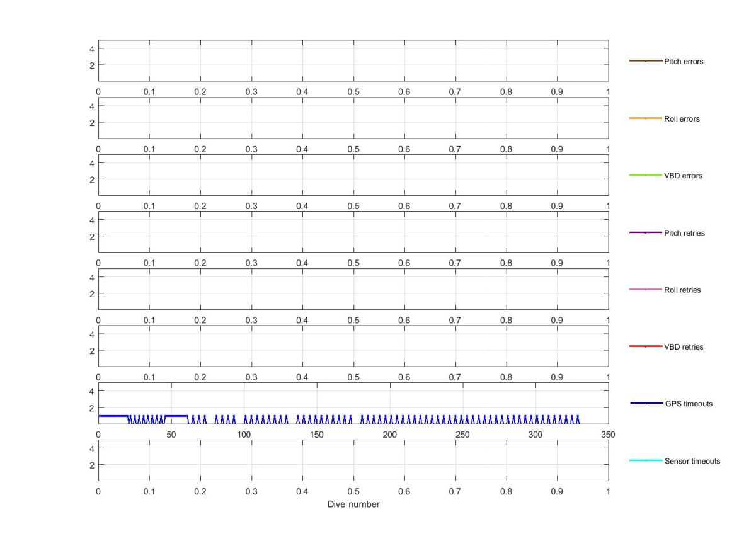Select the Roll errors legend label
The height and width of the screenshot is (541, 756).
(682, 119)
